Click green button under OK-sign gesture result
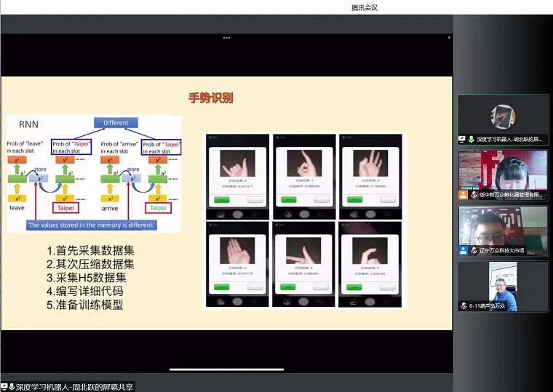The height and width of the screenshot is (392, 553). [x=355, y=200]
